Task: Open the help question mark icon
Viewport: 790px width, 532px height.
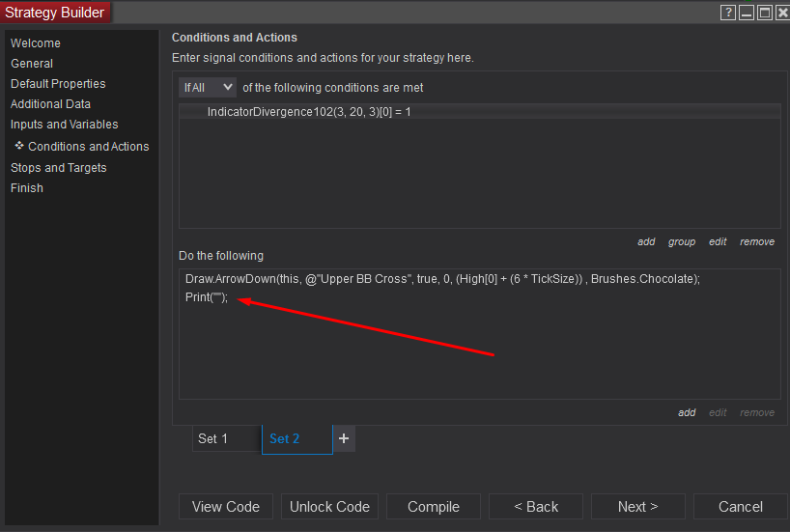Action: (x=728, y=13)
